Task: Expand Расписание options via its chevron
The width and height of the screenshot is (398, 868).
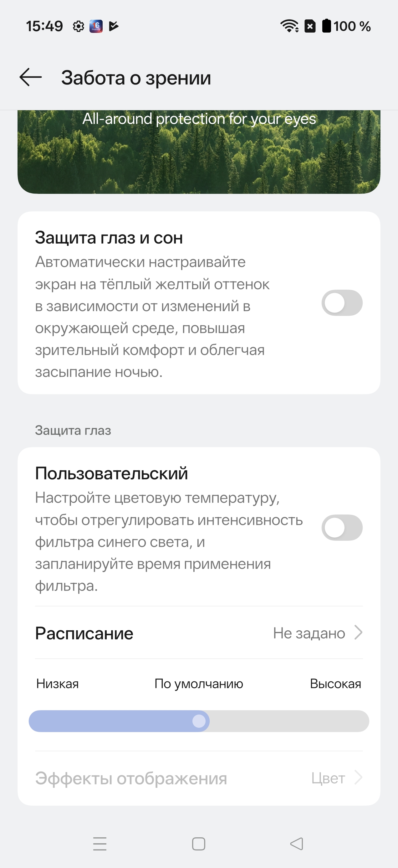Action: [359, 633]
